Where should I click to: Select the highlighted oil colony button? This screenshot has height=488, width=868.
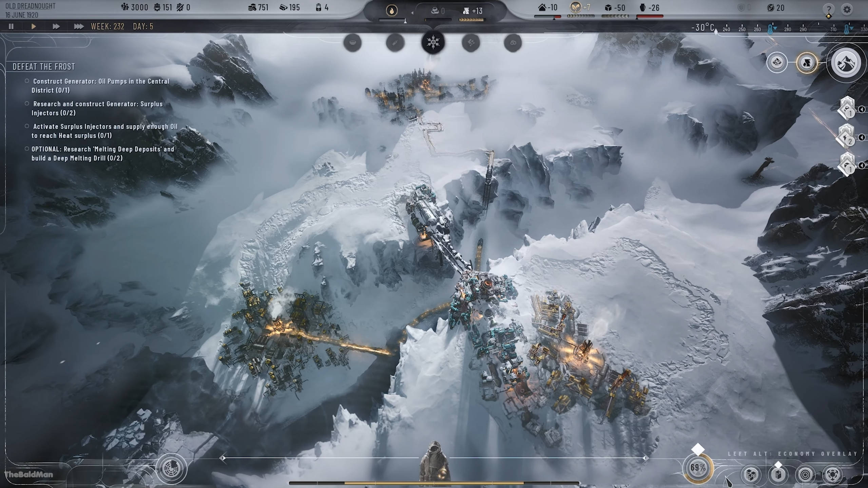(x=807, y=62)
